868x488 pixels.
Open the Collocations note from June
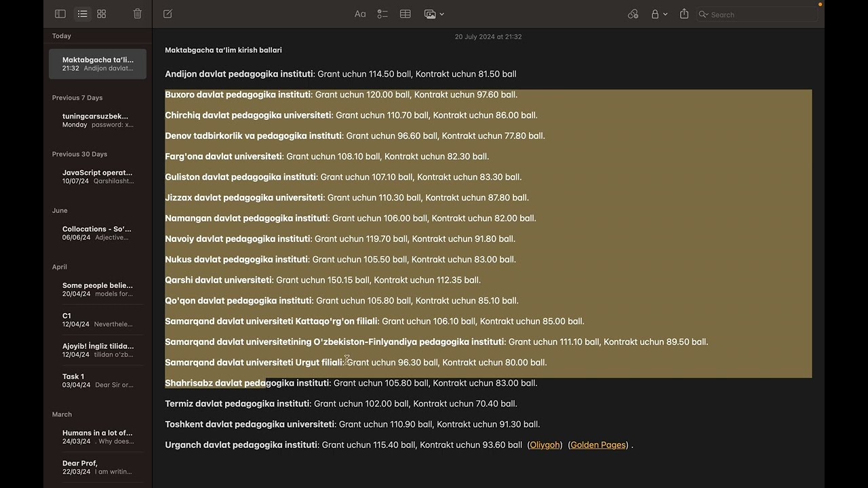coord(98,233)
